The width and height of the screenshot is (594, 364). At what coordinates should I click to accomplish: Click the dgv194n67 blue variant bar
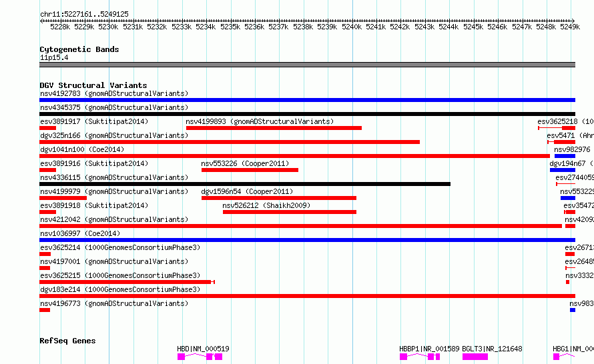pyautogui.click(x=563, y=170)
